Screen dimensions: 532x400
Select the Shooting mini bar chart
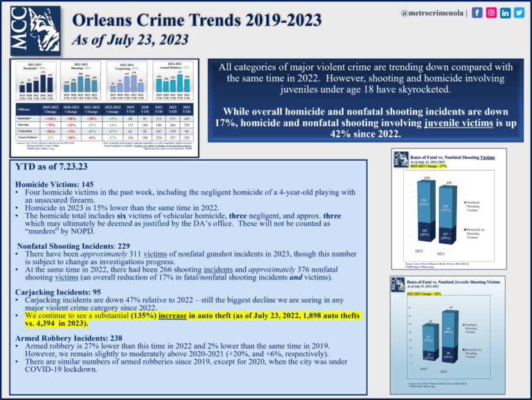80,81
